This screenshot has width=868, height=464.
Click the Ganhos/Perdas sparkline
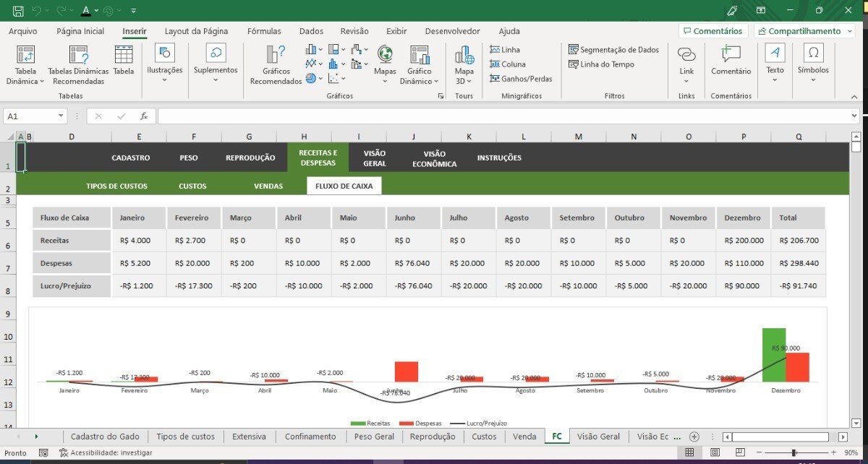coord(520,79)
